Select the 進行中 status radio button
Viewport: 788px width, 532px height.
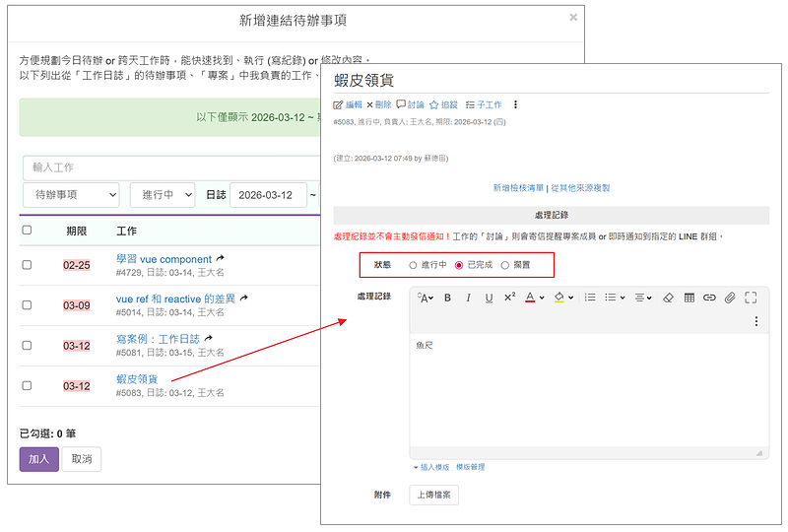click(x=413, y=265)
